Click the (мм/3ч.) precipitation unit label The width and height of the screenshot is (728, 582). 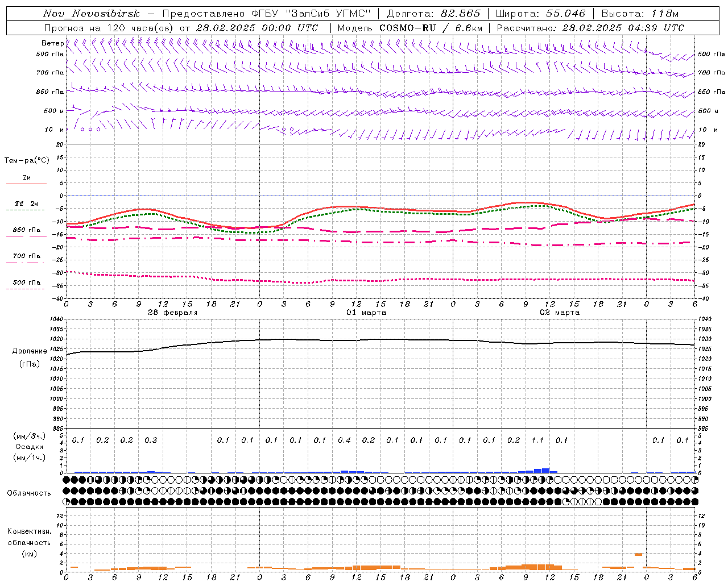click(x=29, y=436)
